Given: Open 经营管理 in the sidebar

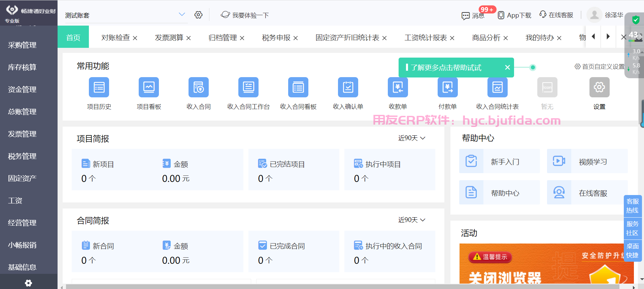Looking at the screenshot, I should [22, 223].
